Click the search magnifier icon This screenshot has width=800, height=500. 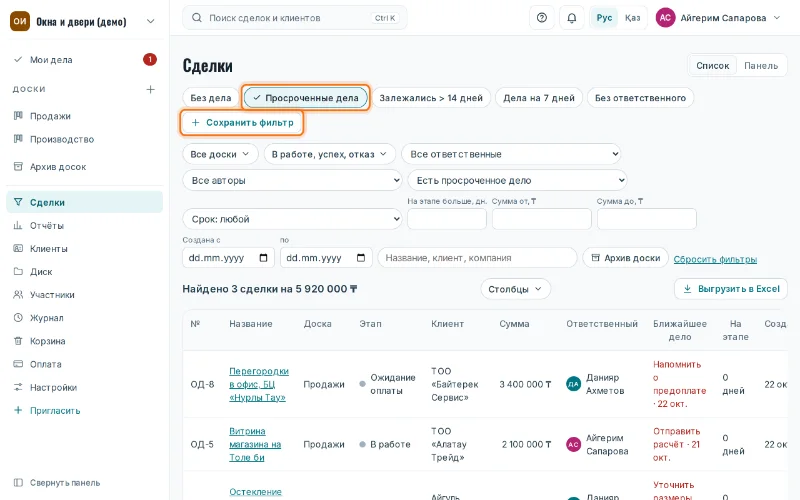click(196, 18)
